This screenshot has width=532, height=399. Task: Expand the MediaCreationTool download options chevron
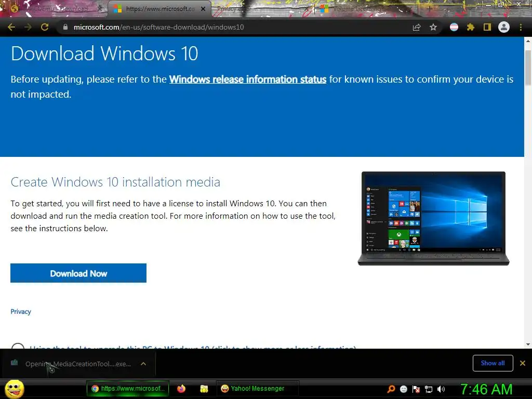click(x=143, y=364)
